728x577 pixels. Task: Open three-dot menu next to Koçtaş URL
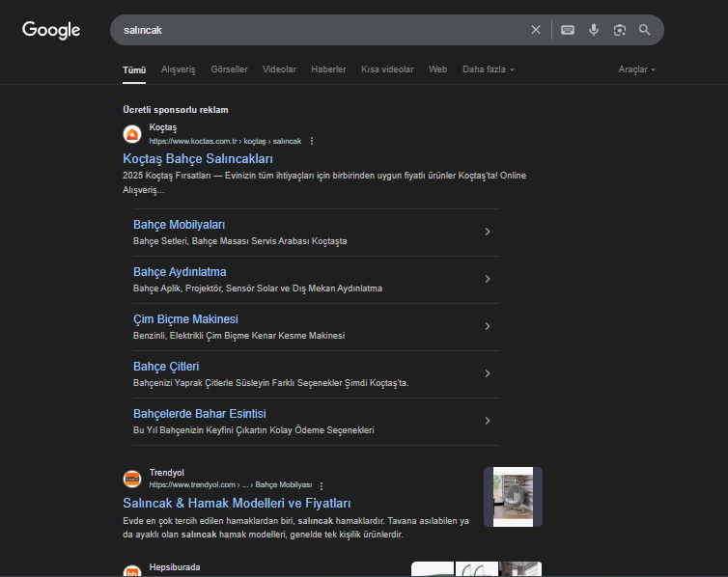coord(312,141)
